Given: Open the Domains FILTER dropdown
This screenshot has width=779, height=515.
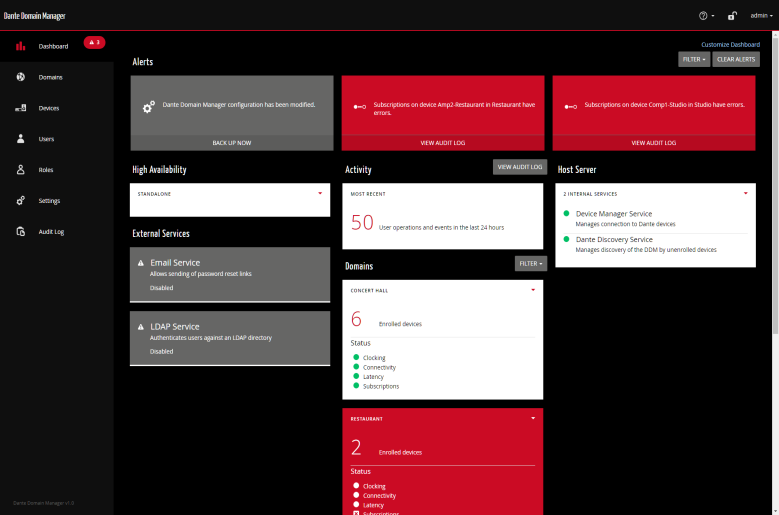Looking at the screenshot, I should click(x=531, y=264).
